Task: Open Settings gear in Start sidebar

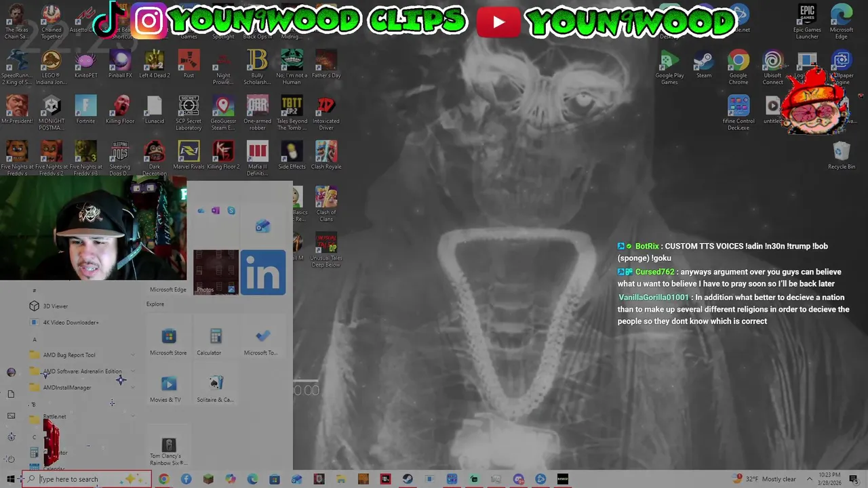Action: pyautogui.click(x=10, y=437)
